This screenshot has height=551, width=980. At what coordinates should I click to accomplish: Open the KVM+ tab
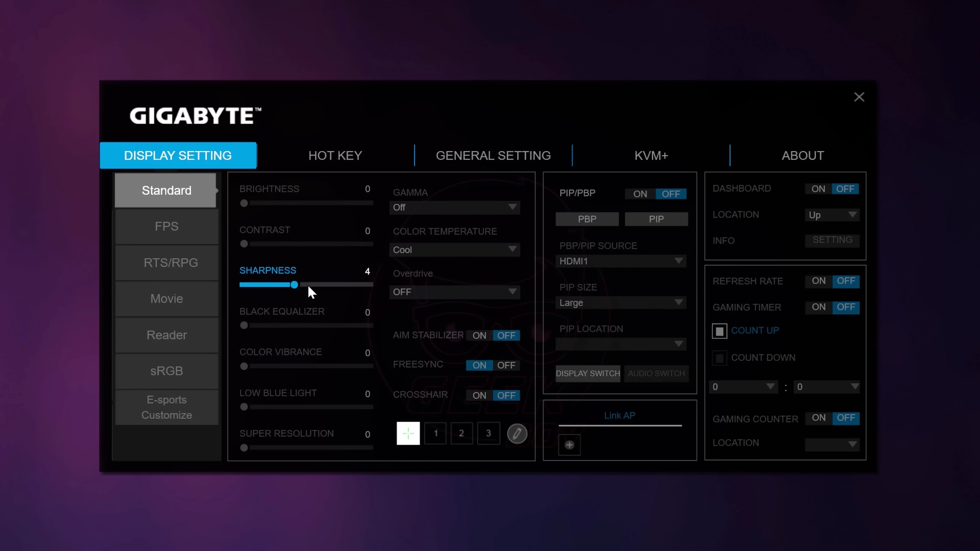651,155
